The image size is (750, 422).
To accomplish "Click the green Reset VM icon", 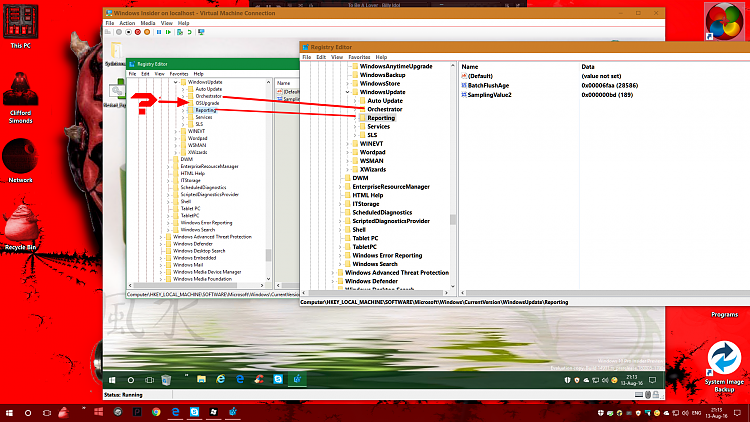I will pos(168,32).
